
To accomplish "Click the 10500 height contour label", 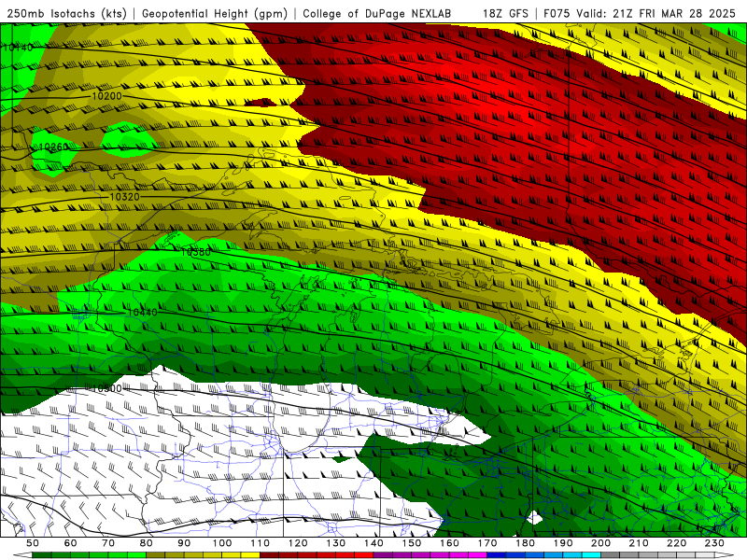I will pos(106,388).
